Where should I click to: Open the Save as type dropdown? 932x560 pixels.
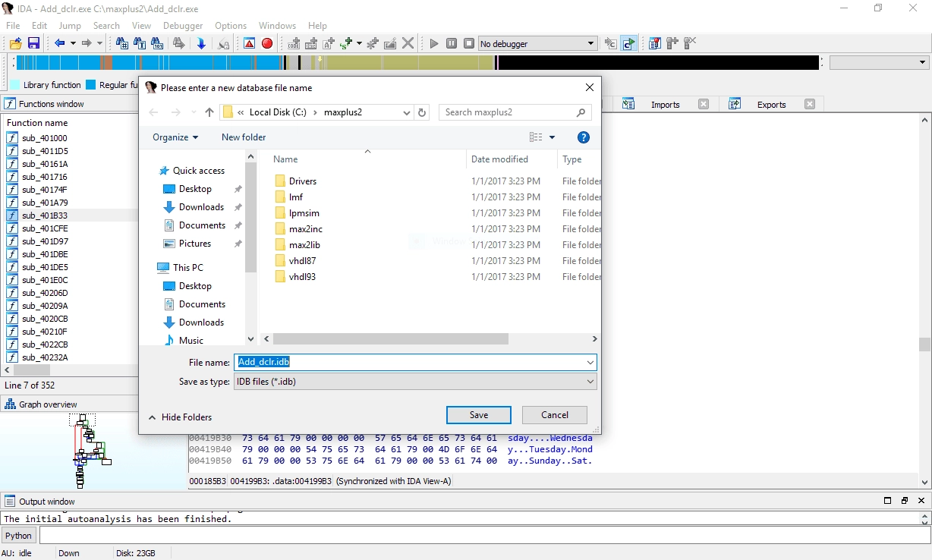pos(415,382)
